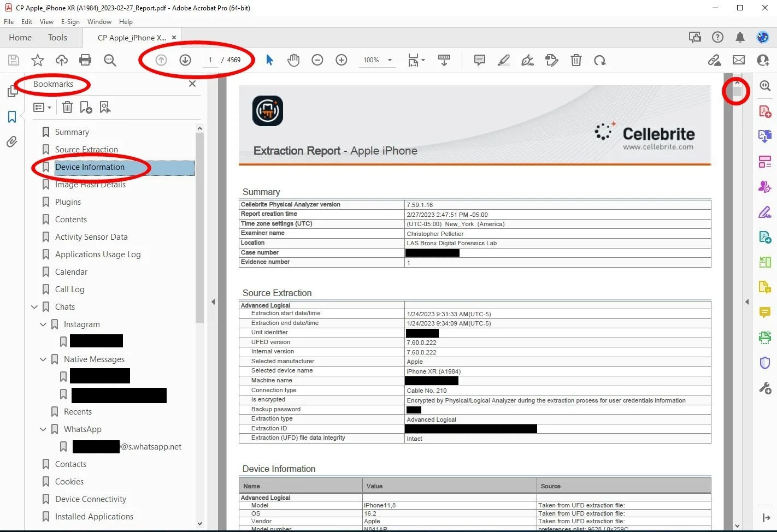Click the page number input field
This screenshot has height=532, width=777.
click(x=210, y=60)
